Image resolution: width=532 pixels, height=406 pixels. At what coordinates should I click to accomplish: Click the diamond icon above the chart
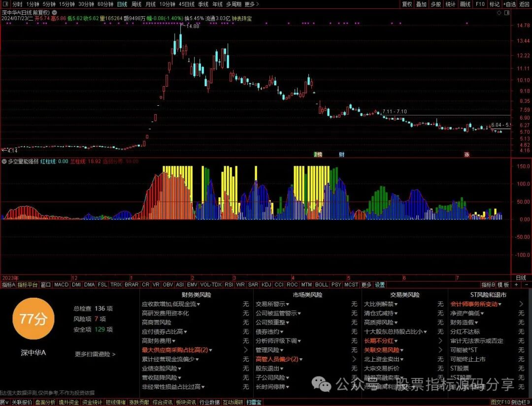click(499, 13)
